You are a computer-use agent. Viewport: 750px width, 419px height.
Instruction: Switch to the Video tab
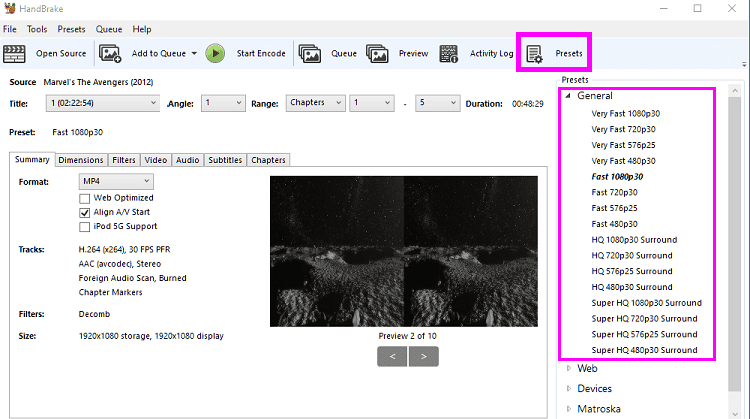coord(156,160)
